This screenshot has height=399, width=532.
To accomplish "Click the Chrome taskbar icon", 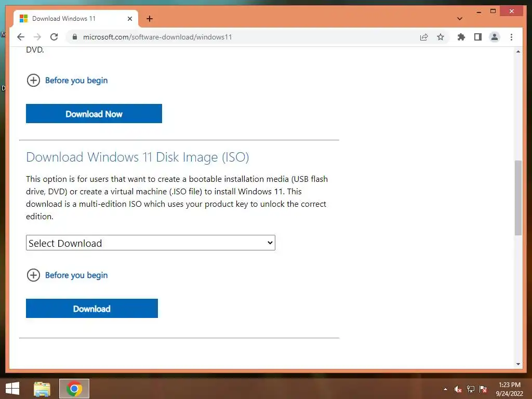I will pyautogui.click(x=74, y=389).
